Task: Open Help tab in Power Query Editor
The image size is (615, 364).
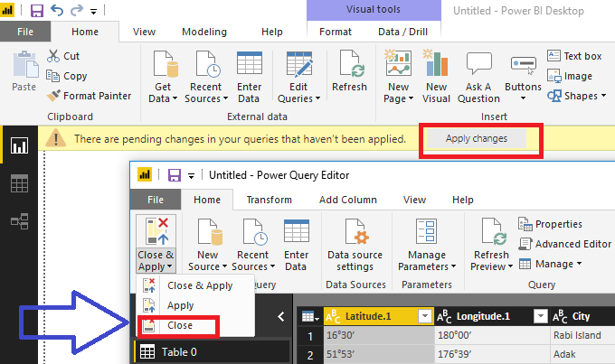Action: 463,200
